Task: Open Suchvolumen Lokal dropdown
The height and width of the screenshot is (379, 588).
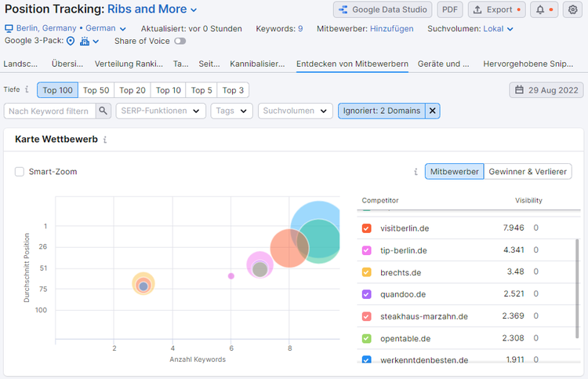Action: pos(498,28)
